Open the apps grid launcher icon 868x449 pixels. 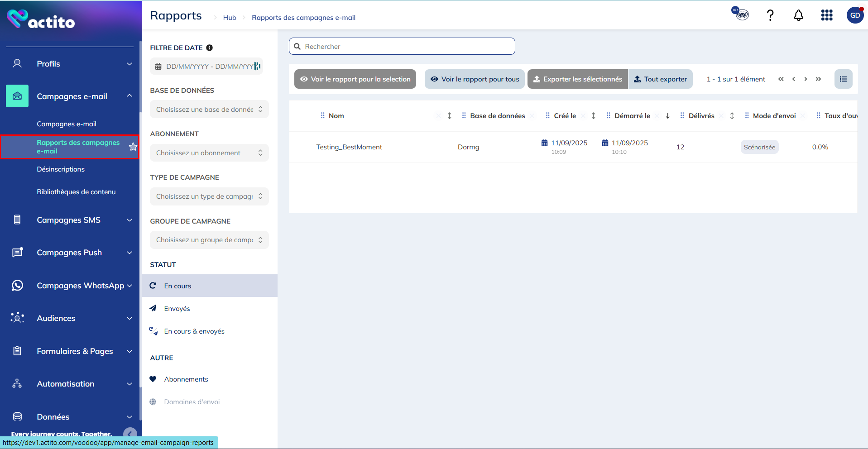tap(827, 15)
